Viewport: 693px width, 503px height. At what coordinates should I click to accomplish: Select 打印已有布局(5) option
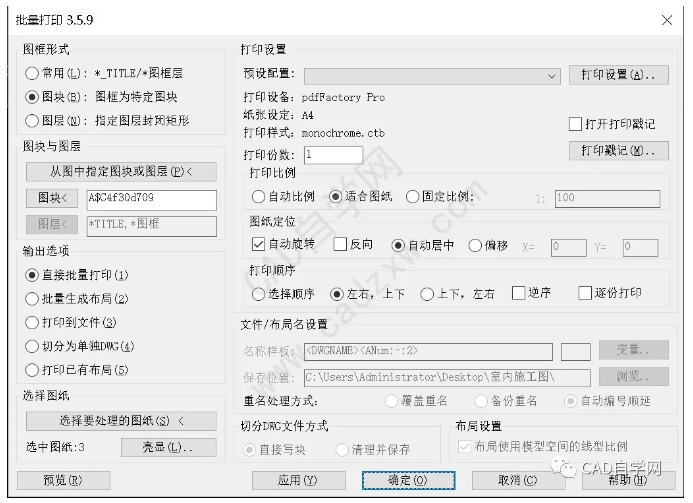pos(32,370)
